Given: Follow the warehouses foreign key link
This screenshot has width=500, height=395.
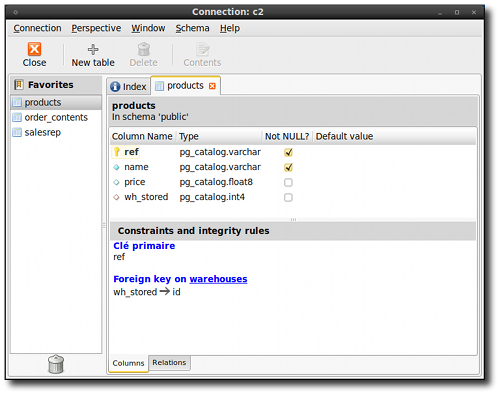Looking at the screenshot, I should click(218, 279).
